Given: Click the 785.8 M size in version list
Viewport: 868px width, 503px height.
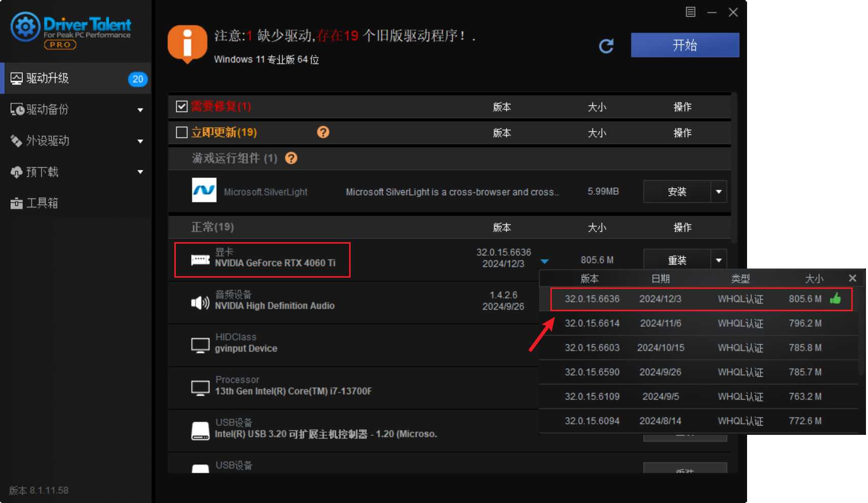Looking at the screenshot, I should (x=805, y=348).
